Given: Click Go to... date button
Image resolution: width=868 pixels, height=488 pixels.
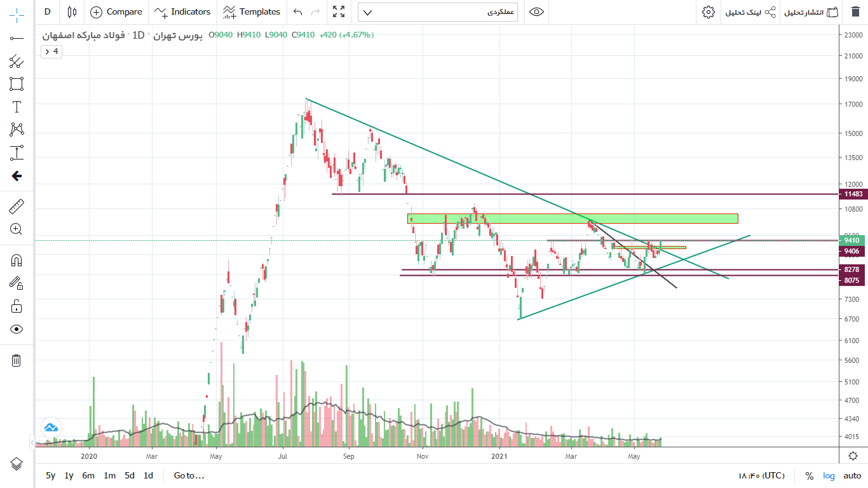Looking at the screenshot, I should 189,476.
